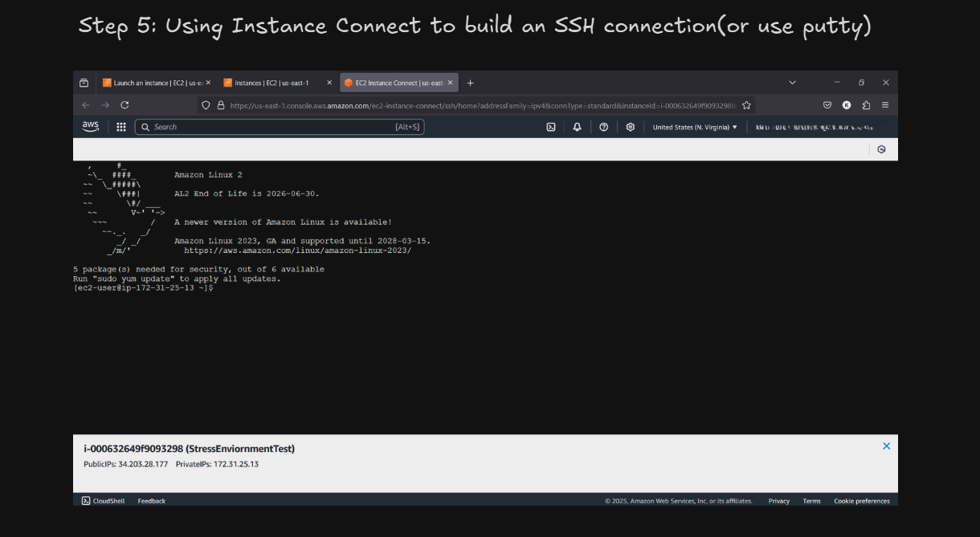
Task: Open the list all tabs chevron
Action: pyautogui.click(x=792, y=83)
